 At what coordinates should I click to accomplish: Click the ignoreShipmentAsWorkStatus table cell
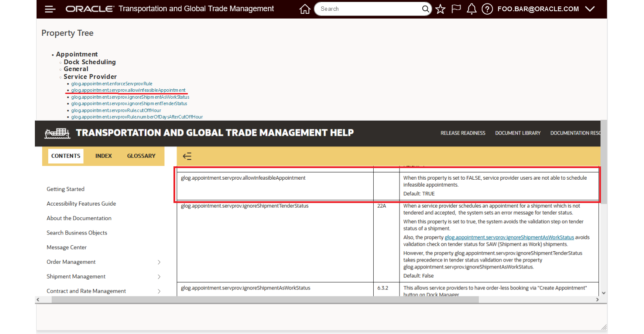pos(275,289)
